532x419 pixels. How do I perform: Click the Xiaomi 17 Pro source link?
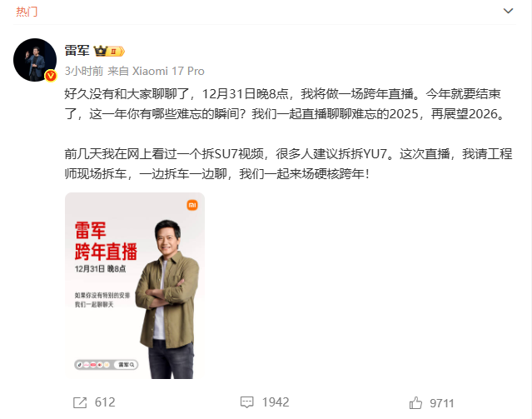tap(168, 71)
